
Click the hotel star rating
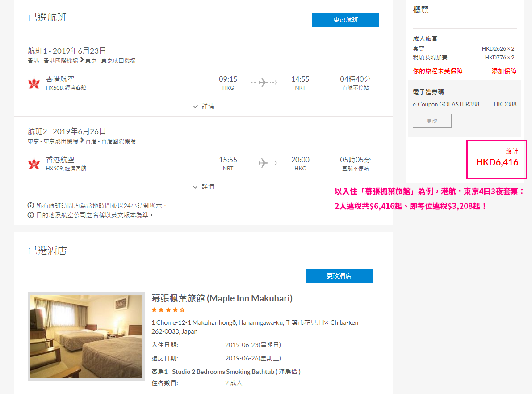point(168,310)
